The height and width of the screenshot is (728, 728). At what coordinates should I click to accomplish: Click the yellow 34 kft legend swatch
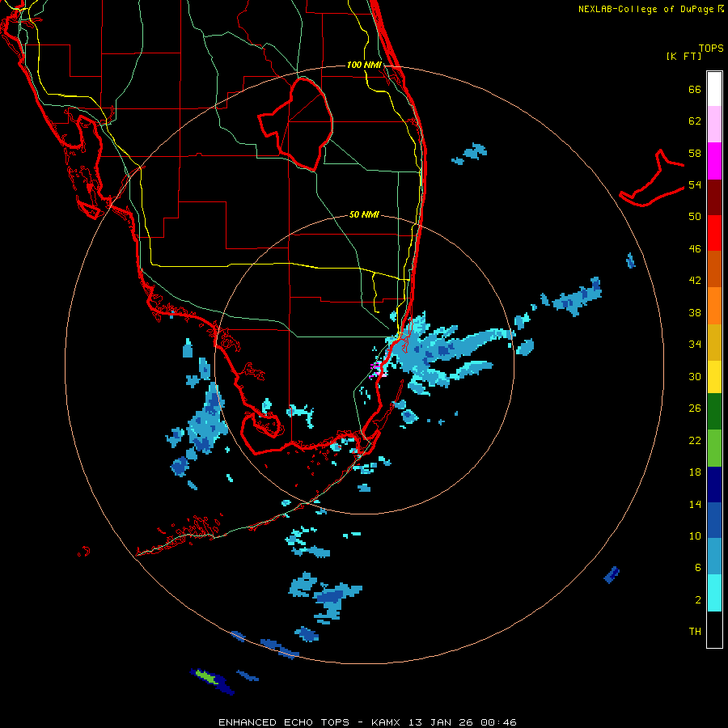tap(714, 377)
